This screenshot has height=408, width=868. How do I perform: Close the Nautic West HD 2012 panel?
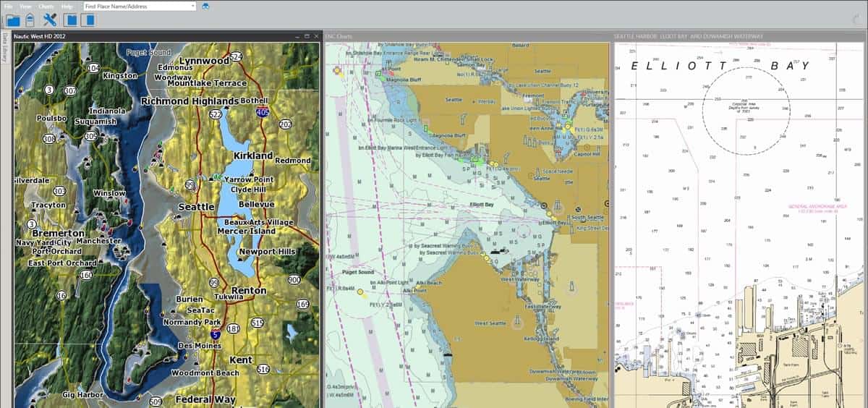click(315, 35)
